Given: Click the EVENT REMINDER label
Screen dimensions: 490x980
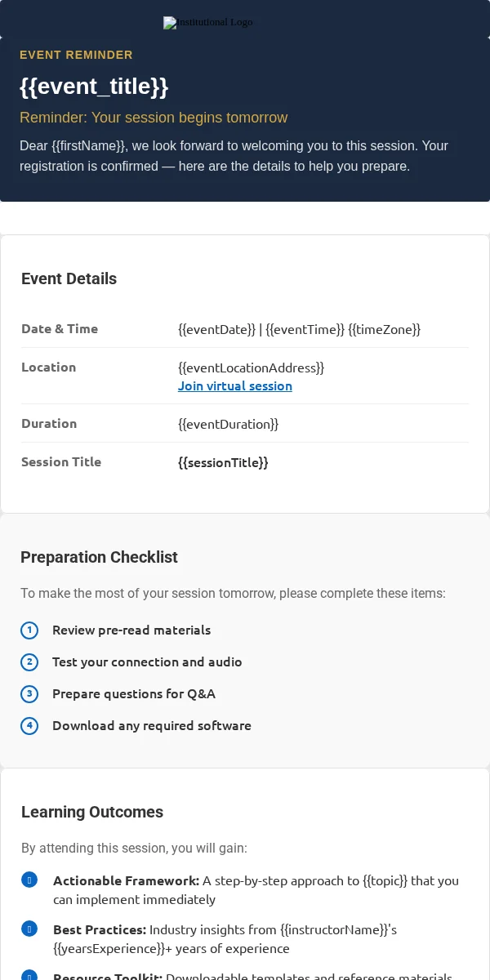Looking at the screenshot, I should click(76, 55).
